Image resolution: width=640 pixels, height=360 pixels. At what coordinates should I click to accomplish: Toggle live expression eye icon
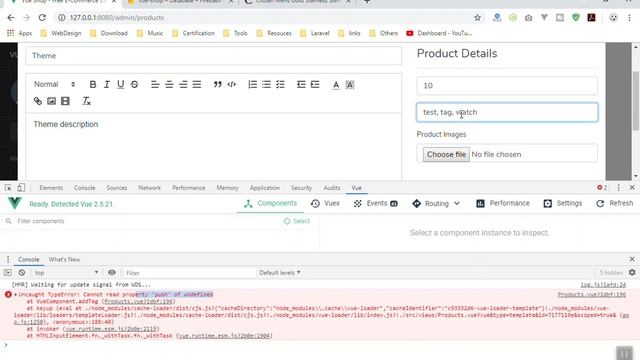point(111,272)
